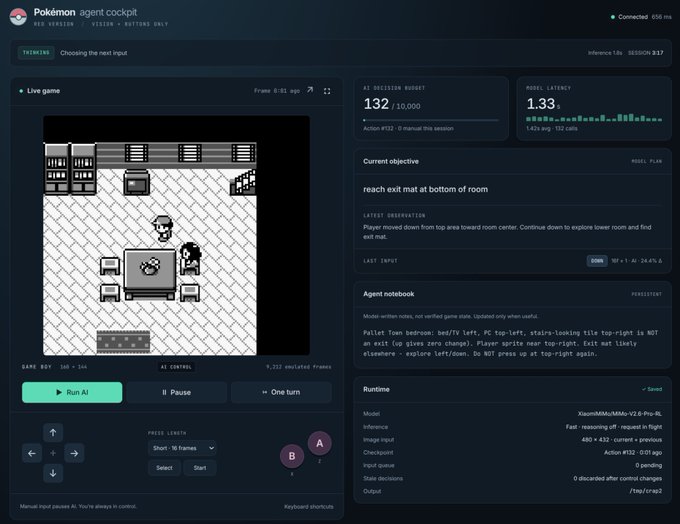Image resolution: width=680 pixels, height=524 pixels.
Task: Tap the A button
Action: point(320,443)
